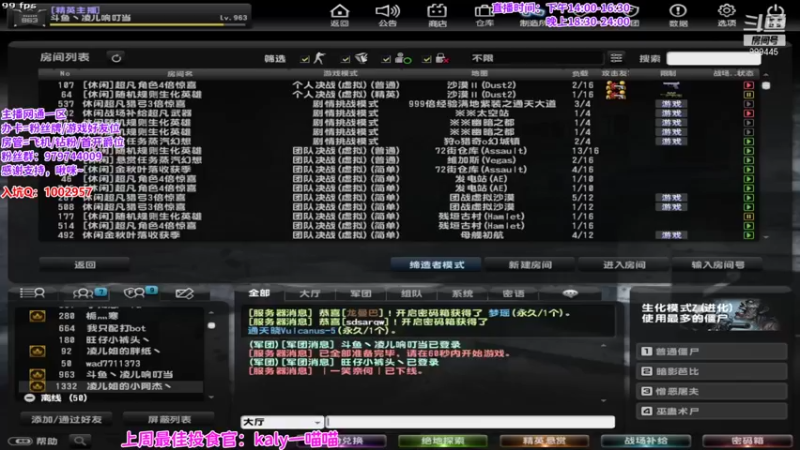
Task: Switch to the 组队 chat tab
Action: 411,293
